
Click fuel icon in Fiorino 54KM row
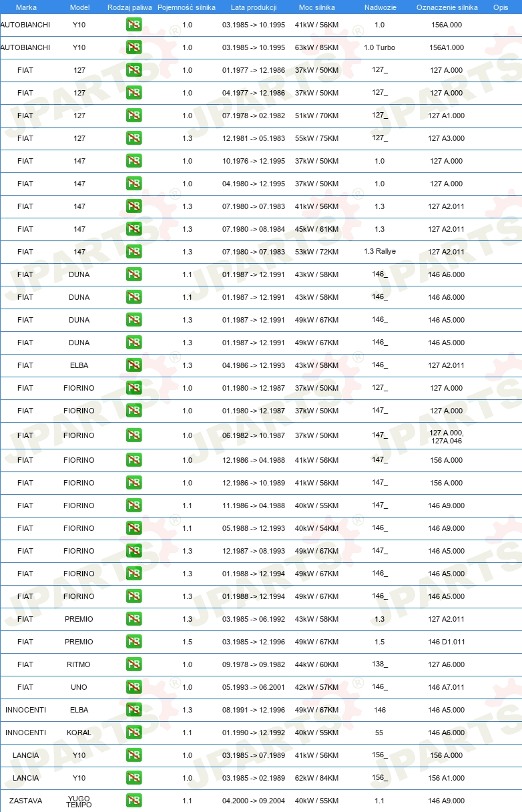[x=134, y=528]
